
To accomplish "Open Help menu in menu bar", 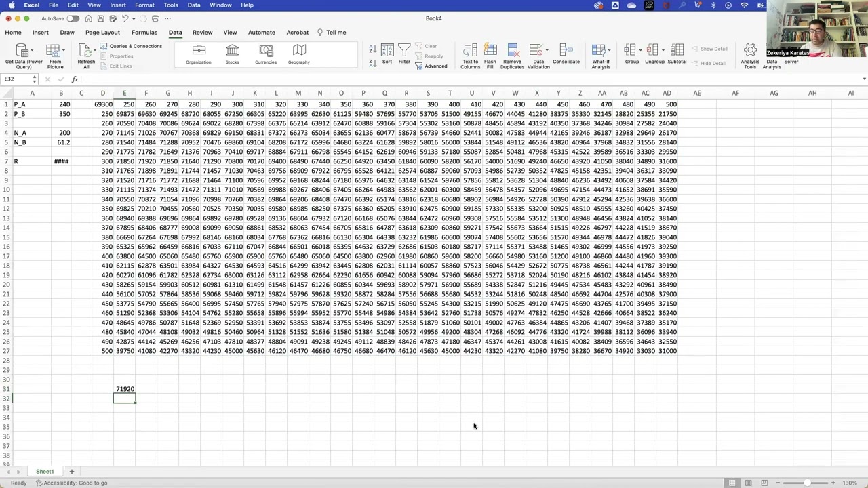I will tap(247, 5).
